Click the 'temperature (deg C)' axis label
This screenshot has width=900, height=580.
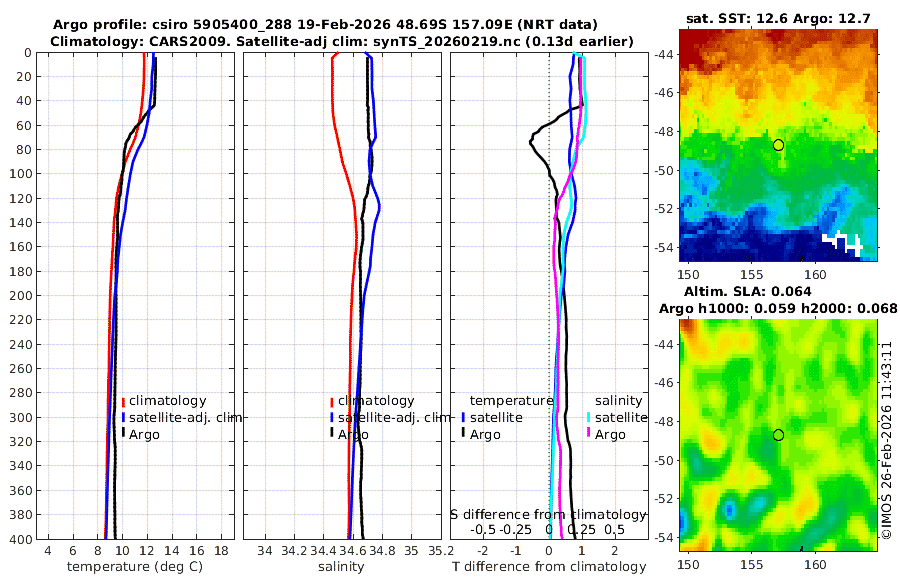click(135, 567)
